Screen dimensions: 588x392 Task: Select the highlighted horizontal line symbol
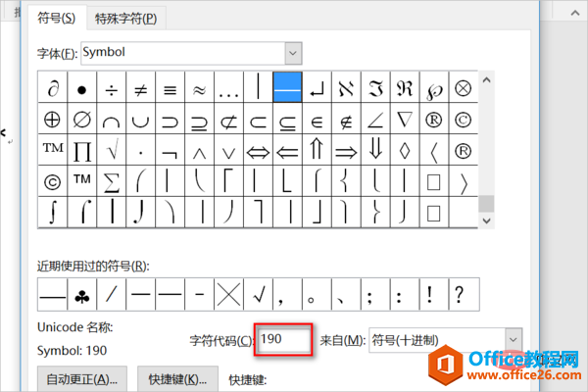(287, 86)
